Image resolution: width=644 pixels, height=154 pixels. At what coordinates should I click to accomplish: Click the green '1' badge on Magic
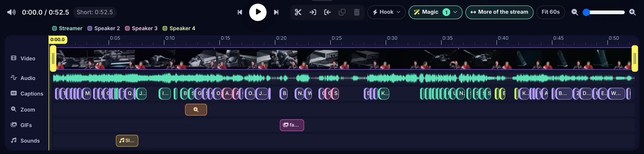tap(446, 12)
